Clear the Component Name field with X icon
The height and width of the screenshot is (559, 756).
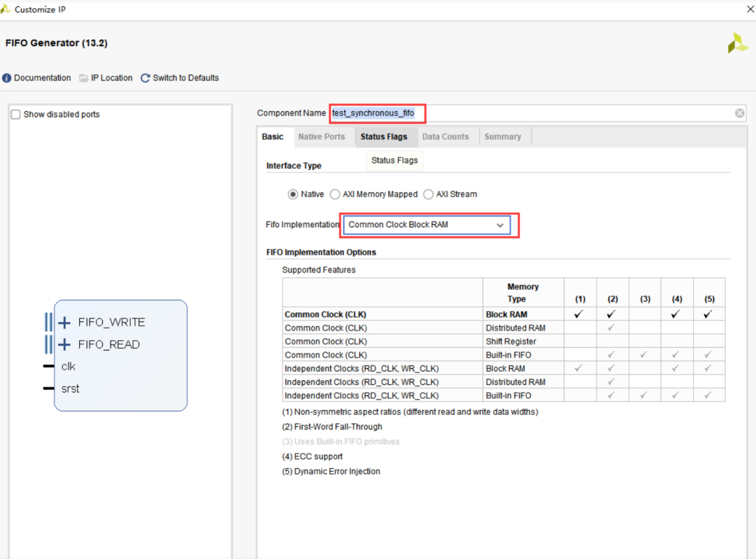point(739,113)
